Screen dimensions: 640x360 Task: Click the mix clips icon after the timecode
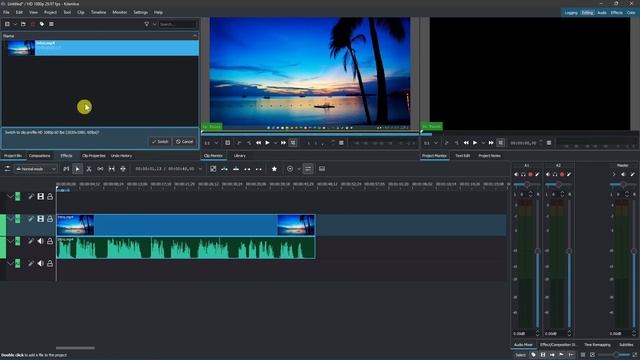pyautogui.click(x=213, y=169)
